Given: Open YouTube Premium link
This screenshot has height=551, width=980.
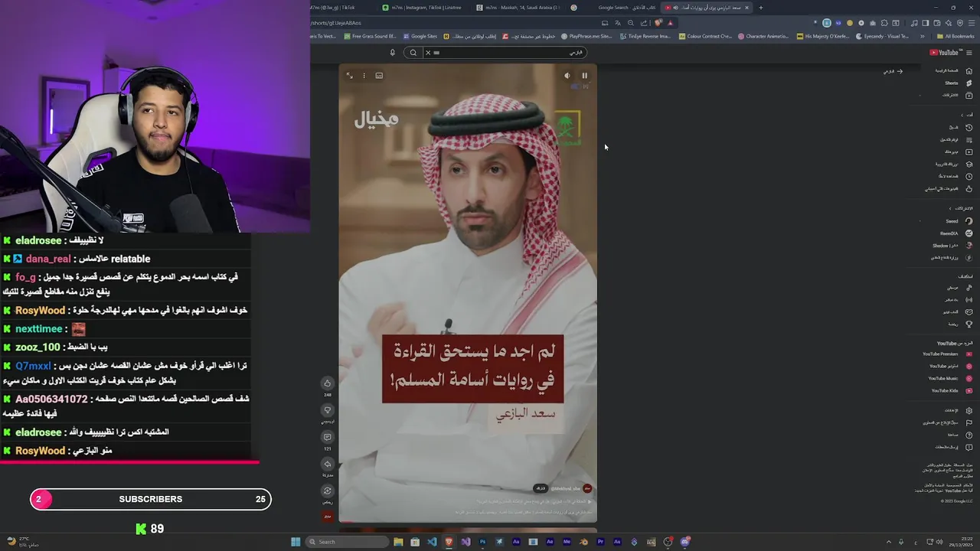Looking at the screenshot, I should pyautogui.click(x=948, y=354).
